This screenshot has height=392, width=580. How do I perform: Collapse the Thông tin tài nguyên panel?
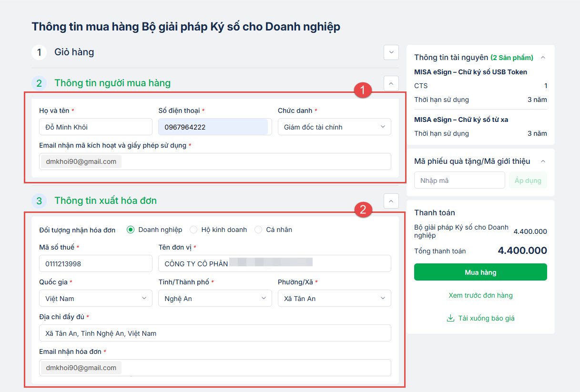pyautogui.click(x=542, y=58)
